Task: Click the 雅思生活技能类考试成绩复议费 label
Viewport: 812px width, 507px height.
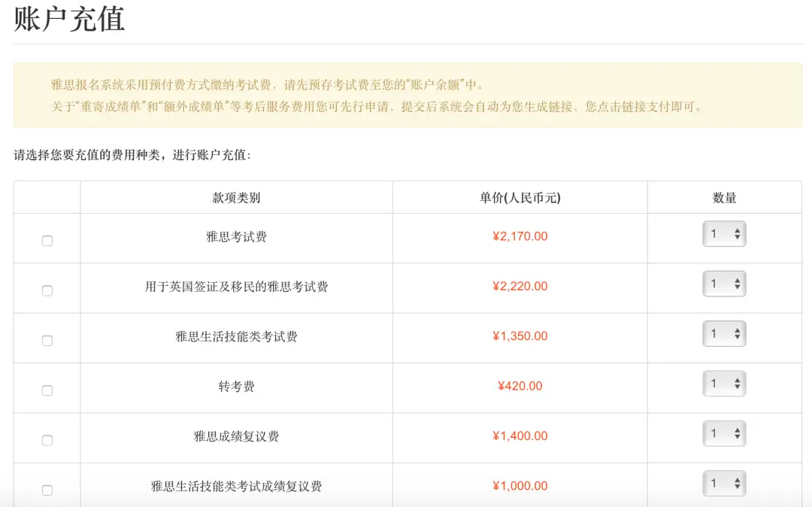Action: (x=236, y=486)
